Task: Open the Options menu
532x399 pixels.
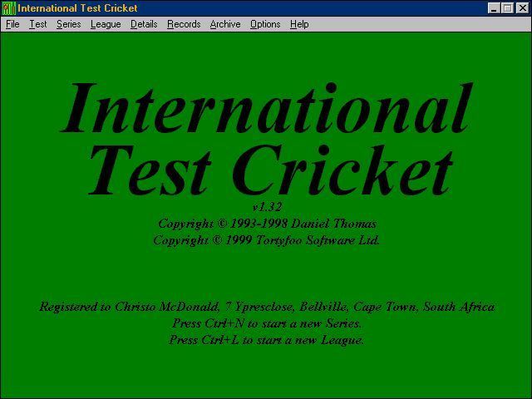Action: [265, 24]
